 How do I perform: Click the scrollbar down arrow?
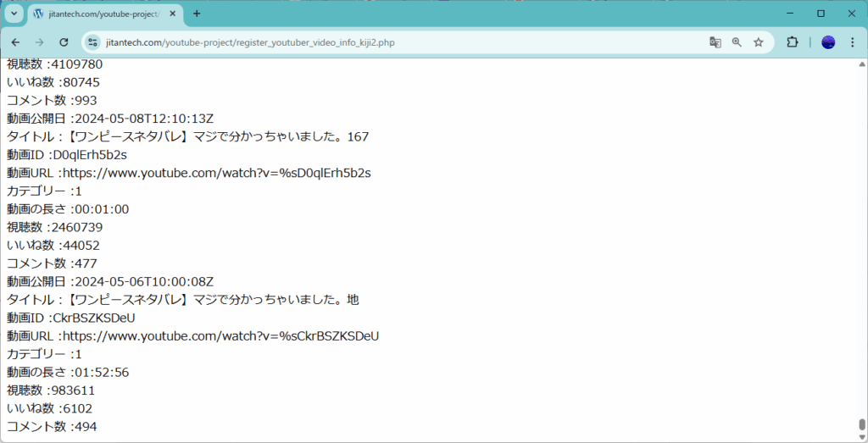pyautogui.click(x=862, y=437)
